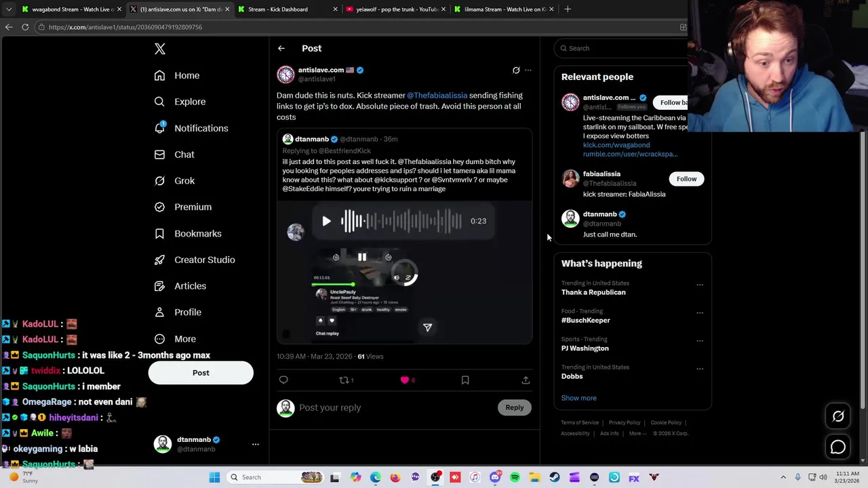Click the browser address bar URL
This screenshot has width=868, height=488.
[125, 27]
